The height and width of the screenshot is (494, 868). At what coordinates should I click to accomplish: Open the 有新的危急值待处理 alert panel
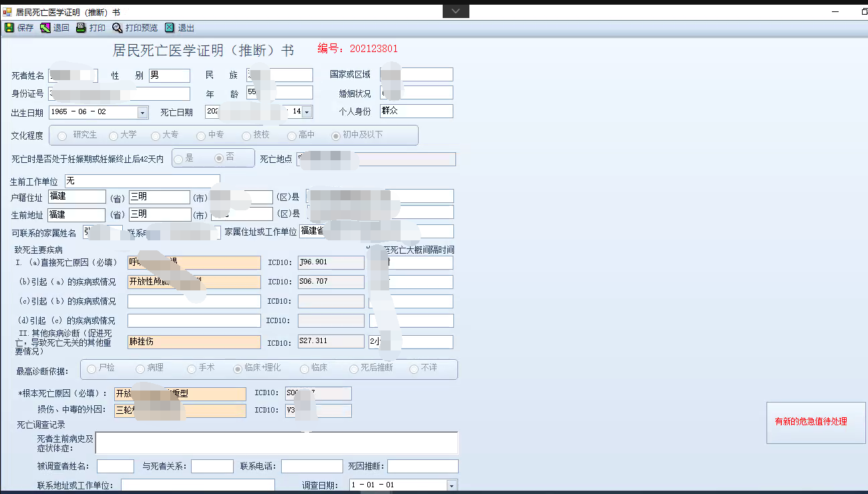(816, 421)
